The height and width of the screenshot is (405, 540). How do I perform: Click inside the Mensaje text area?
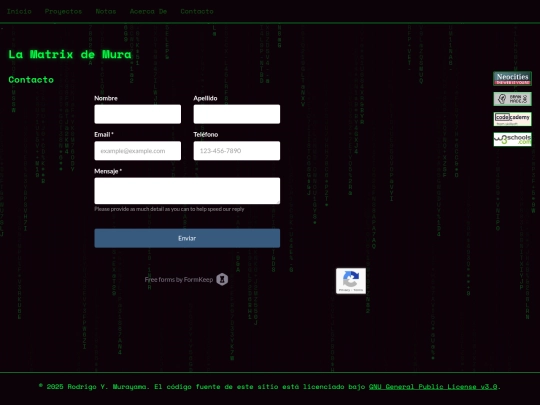187,191
